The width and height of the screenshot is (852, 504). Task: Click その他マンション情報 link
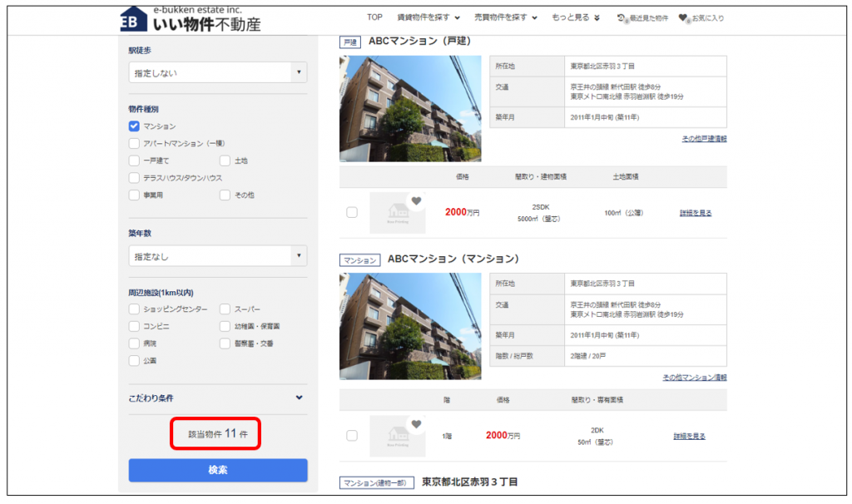[x=694, y=378]
